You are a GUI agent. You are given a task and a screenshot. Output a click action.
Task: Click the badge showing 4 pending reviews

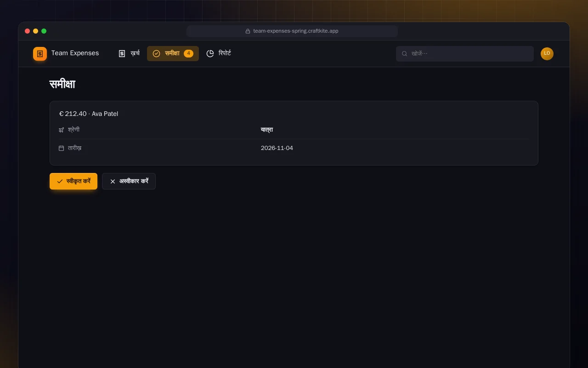tap(188, 53)
